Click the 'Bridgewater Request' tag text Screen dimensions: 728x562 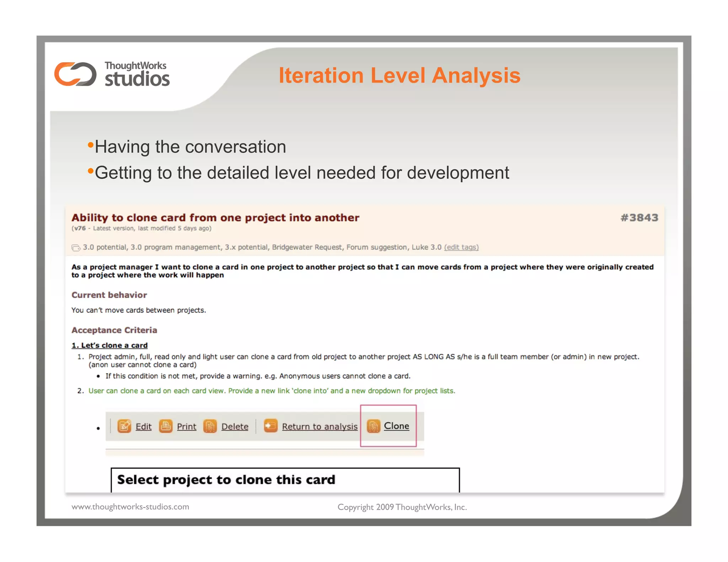307,247
